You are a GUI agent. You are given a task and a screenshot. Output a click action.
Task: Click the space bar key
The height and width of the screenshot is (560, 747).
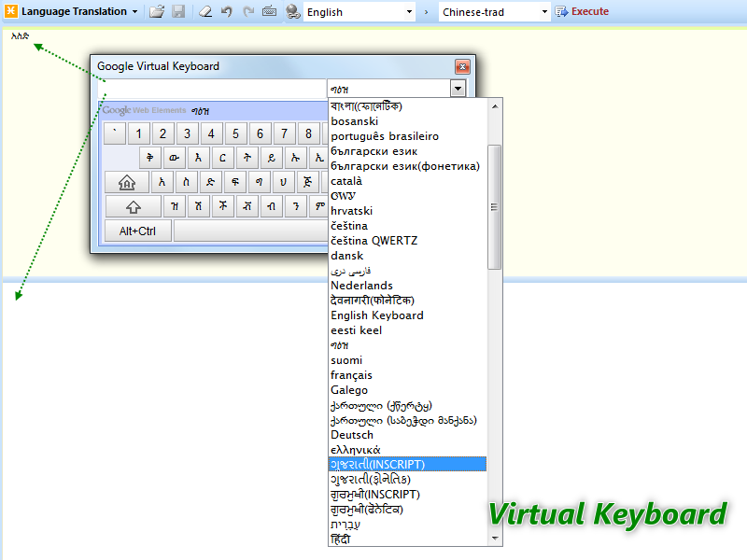(x=251, y=231)
